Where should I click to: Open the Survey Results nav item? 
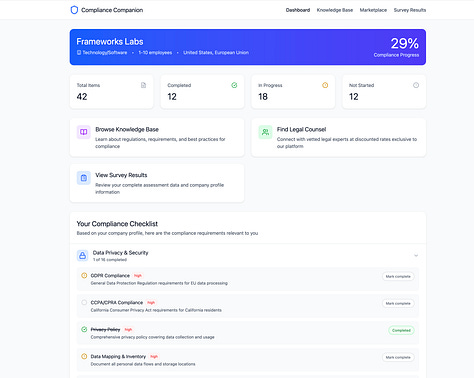[410, 10]
